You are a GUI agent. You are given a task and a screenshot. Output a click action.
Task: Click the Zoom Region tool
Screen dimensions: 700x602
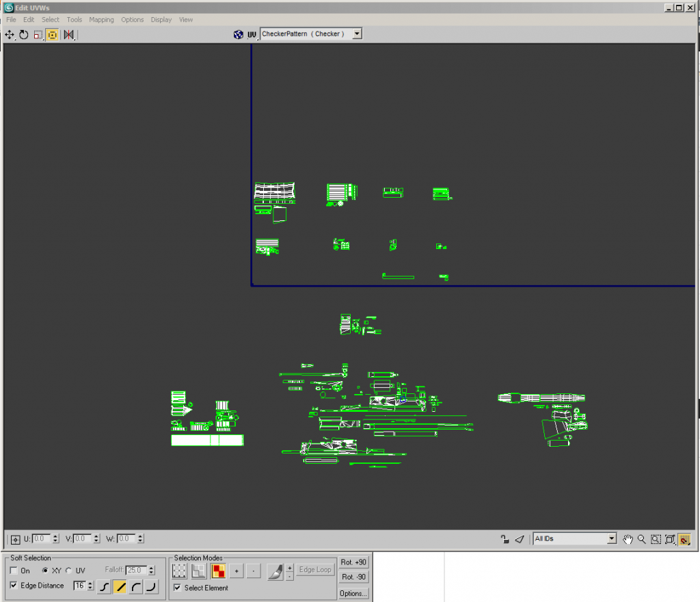click(656, 539)
